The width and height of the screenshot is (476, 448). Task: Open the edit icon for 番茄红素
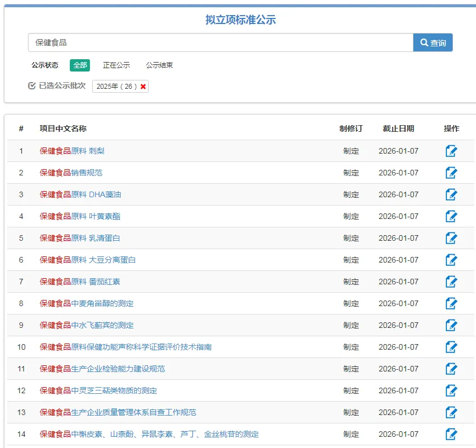coord(451,282)
